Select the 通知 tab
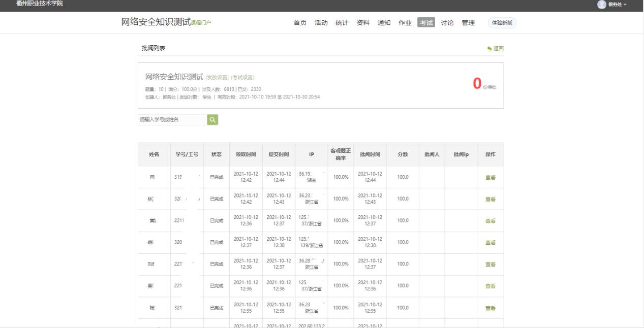Viewport: 644px width, 328px height. pos(384,23)
